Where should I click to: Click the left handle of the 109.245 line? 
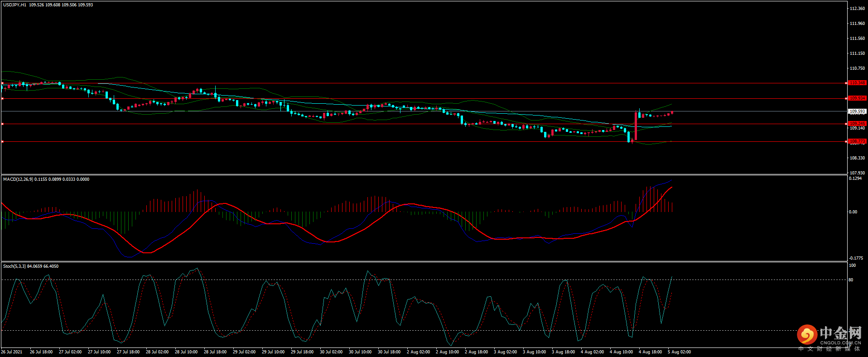(2, 124)
